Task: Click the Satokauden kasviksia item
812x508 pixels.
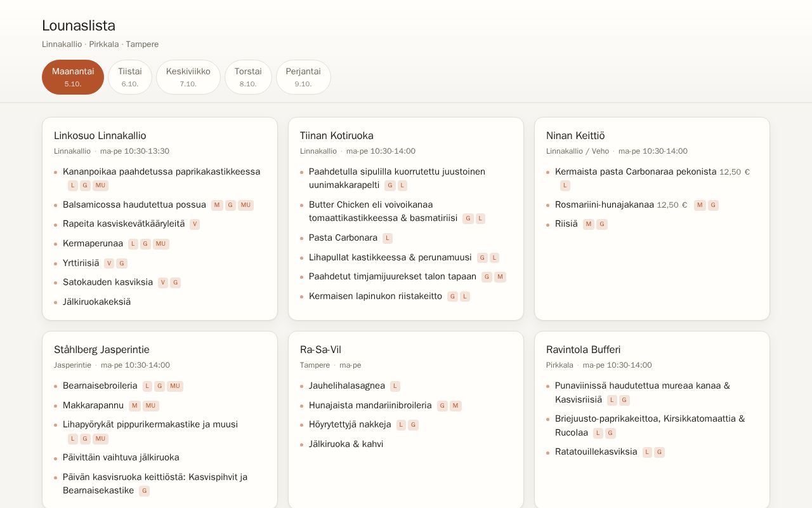Action: [108, 282]
